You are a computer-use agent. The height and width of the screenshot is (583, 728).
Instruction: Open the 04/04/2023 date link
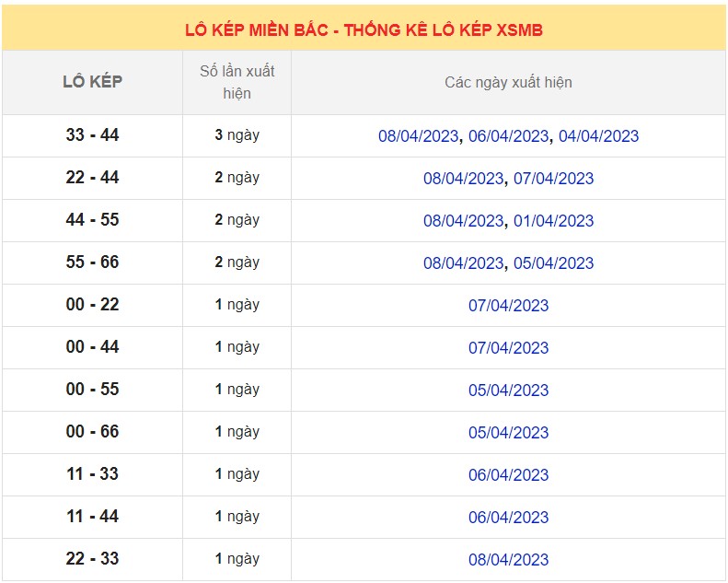(598, 136)
